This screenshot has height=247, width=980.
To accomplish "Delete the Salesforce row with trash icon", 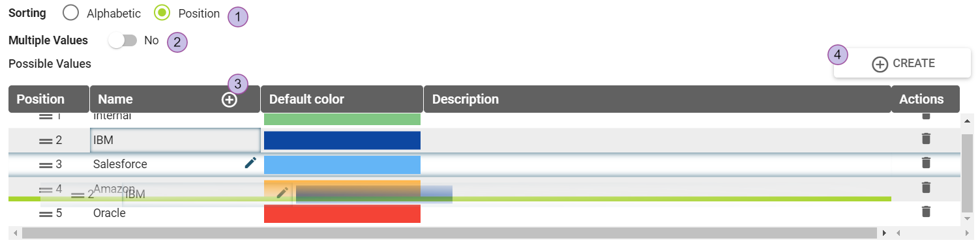I will [x=925, y=162].
